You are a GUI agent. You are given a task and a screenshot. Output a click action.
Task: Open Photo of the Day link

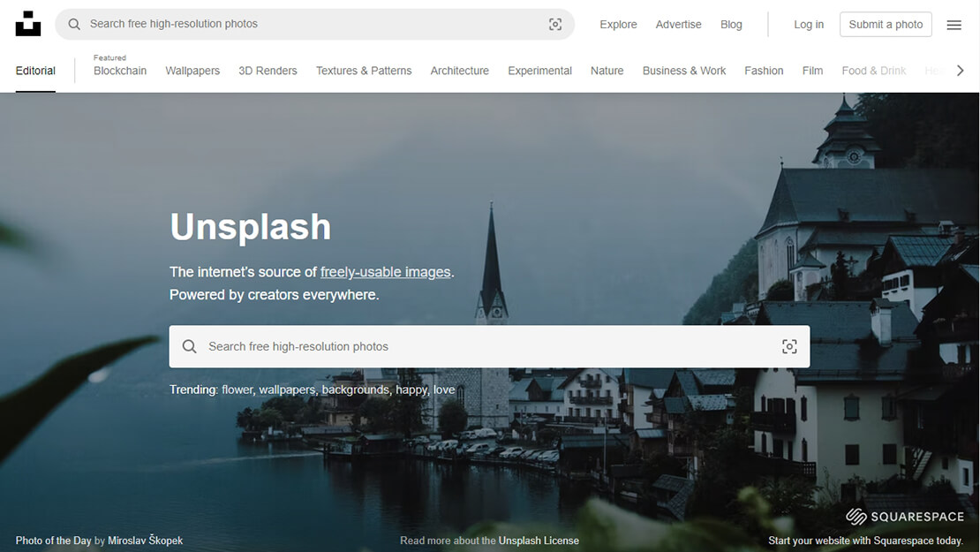pos(53,541)
